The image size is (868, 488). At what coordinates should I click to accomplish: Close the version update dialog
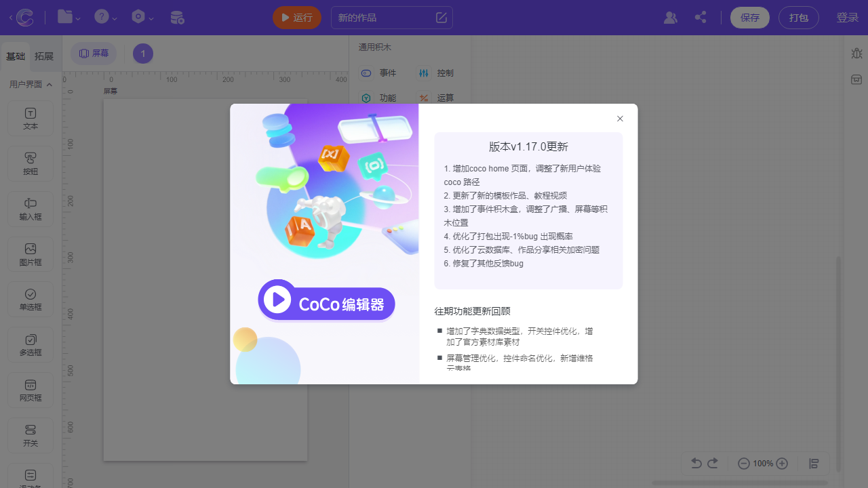620,119
